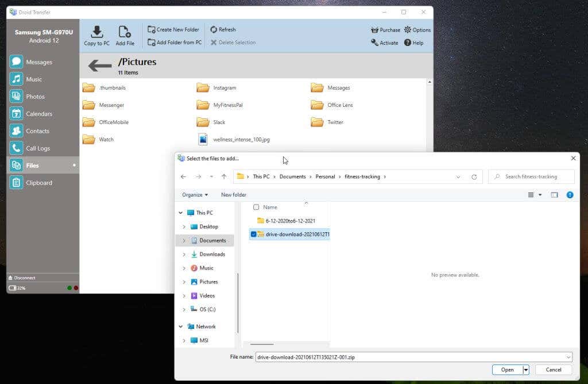Click the Add File icon
The width and height of the screenshot is (588, 384).
pyautogui.click(x=125, y=32)
